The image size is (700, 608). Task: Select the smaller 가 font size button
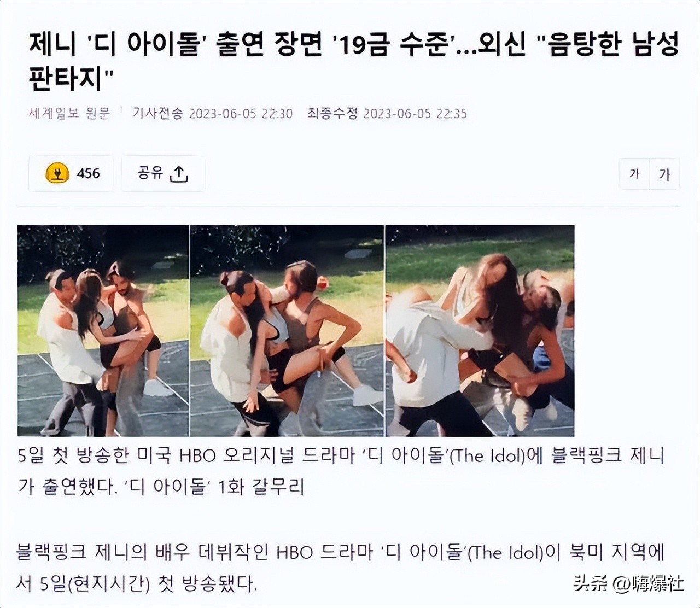tap(634, 174)
